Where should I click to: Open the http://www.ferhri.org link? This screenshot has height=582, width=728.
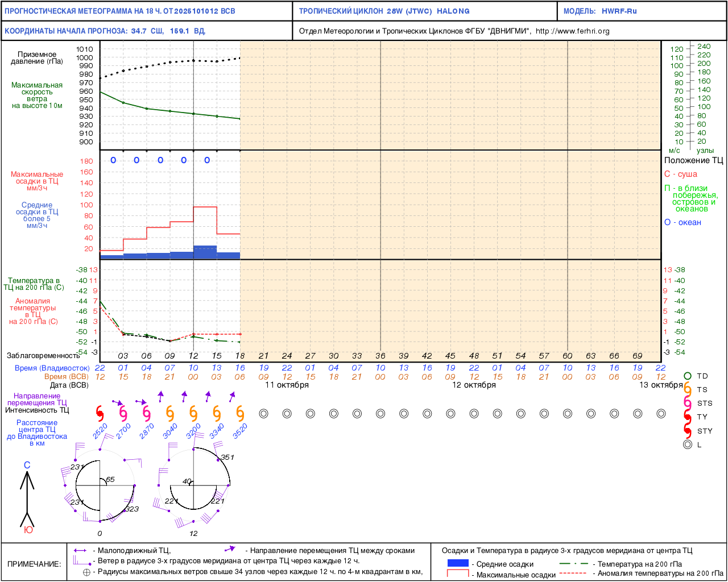[x=572, y=31]
